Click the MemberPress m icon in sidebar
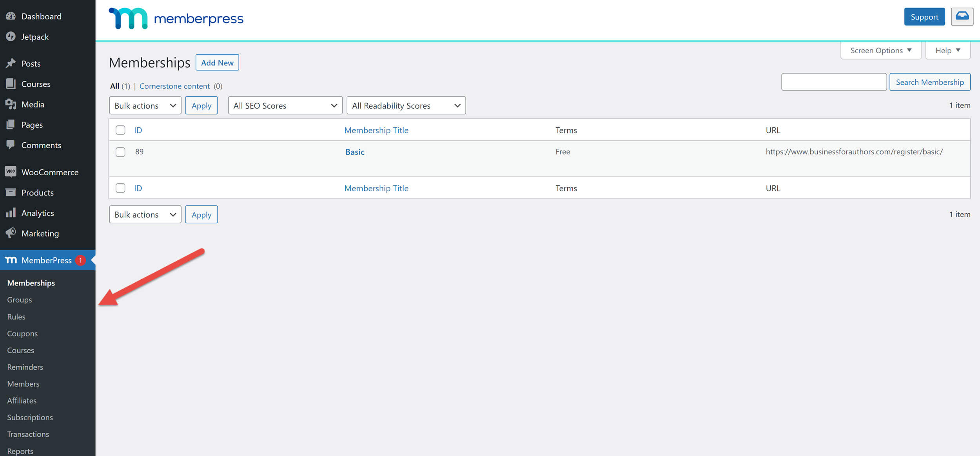Screen dimensions: 980x456 tap(11, 260)
